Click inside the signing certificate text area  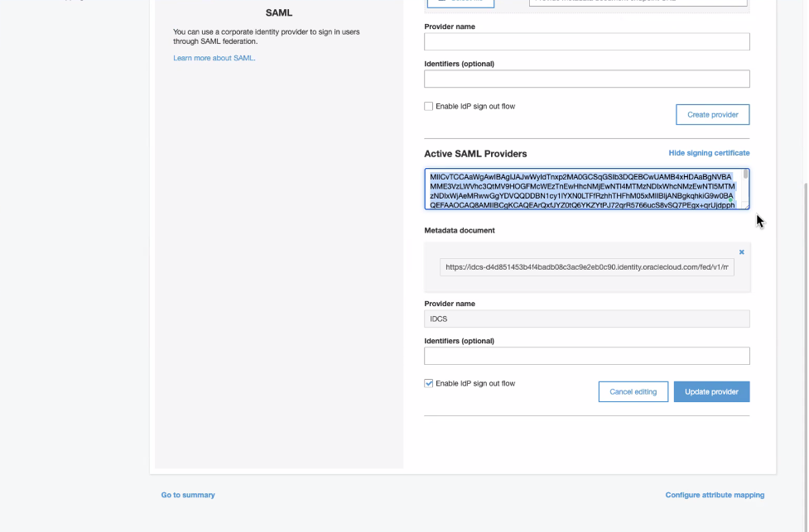tap(580, 189)
